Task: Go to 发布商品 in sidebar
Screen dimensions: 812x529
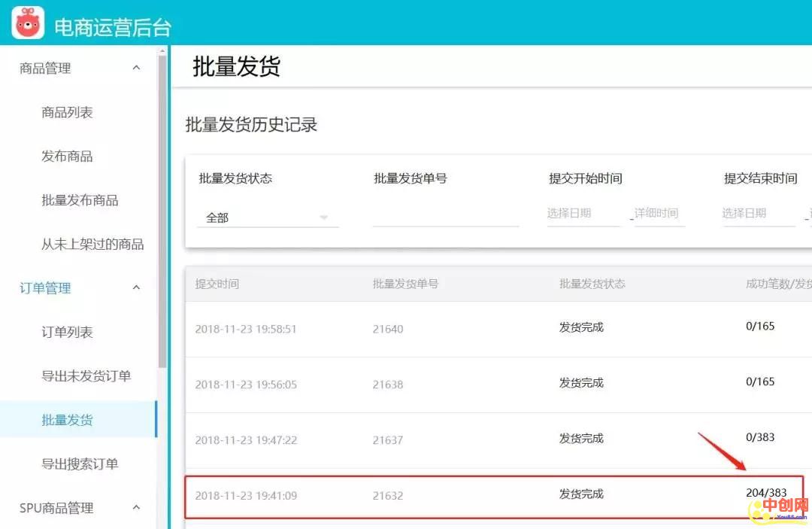Action: [x=67, y=157]
